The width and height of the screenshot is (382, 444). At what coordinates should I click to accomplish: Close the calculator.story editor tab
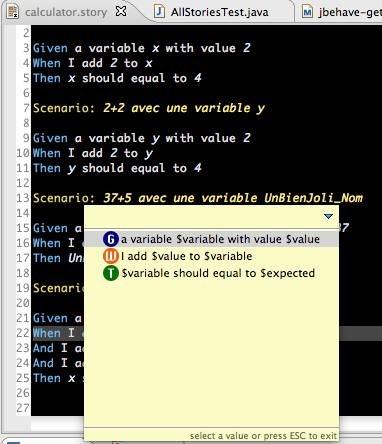click(x=121, y=12)
